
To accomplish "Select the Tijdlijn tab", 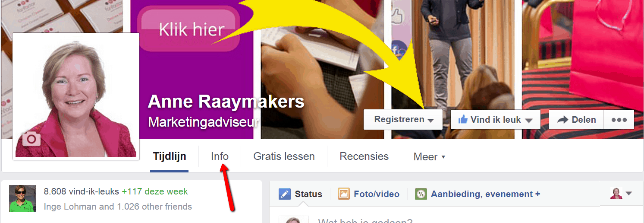I will tap(170, 156).
